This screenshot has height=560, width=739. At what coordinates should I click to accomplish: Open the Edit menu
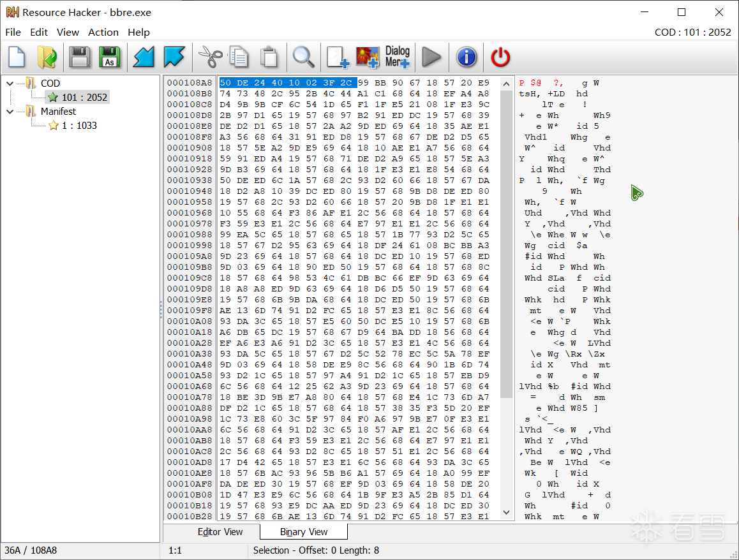pyautogui.click(x=39, y=32)
